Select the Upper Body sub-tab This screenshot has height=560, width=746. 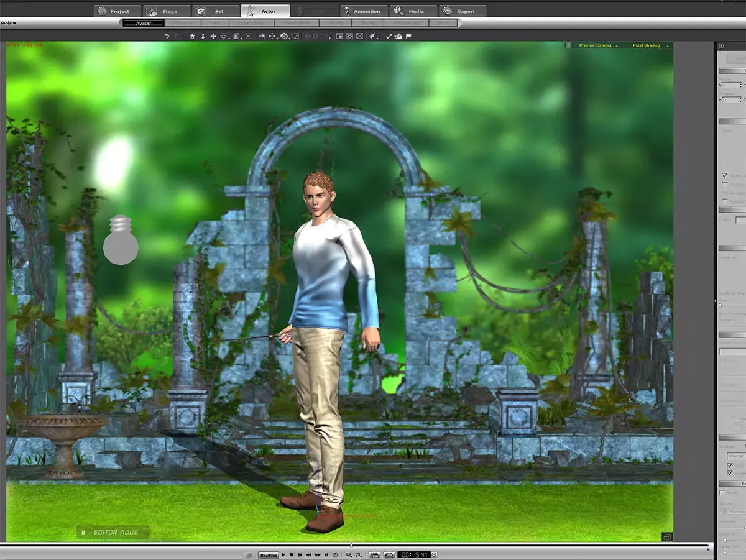[x=252, y=23]
